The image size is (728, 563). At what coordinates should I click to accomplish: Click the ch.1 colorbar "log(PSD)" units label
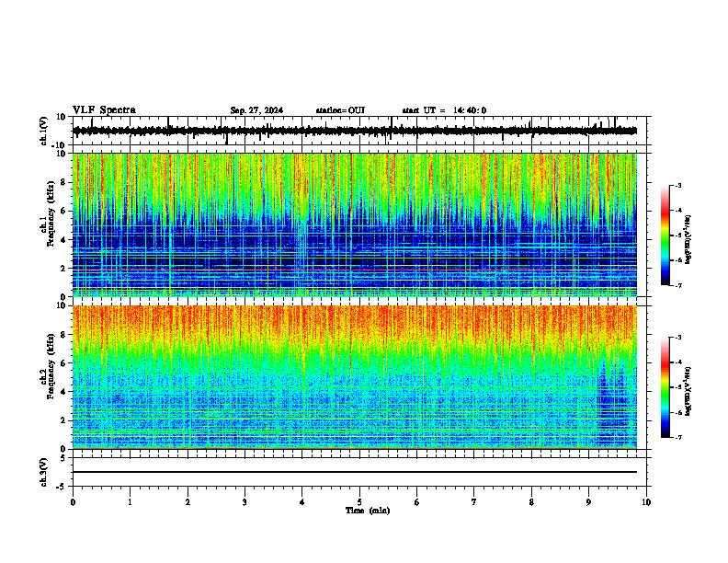click(x=688, y=239)
